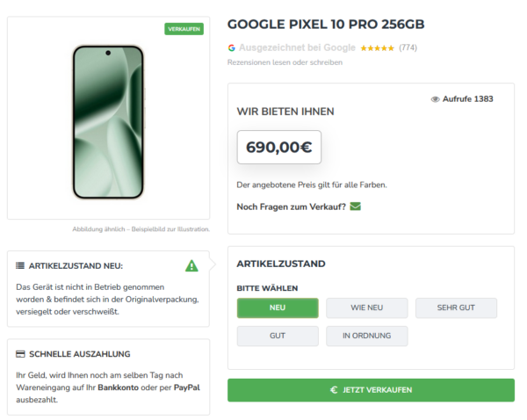Click the Pixel 10 Pro product image
527x420 pixels.
coord(108,121)
